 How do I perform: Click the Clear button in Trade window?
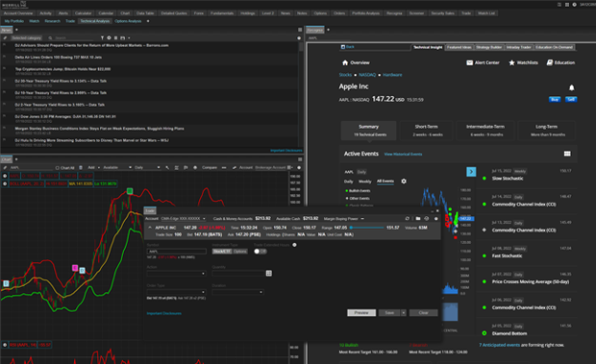[x=423, y=313]
